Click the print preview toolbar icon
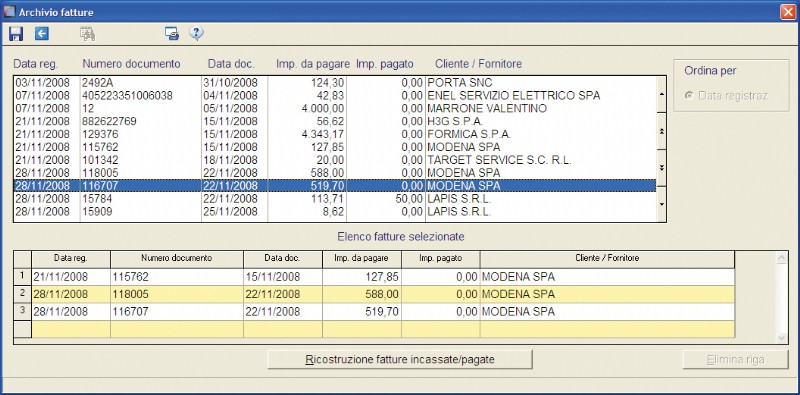Screen dimensions: 800x395 (172, 34)
